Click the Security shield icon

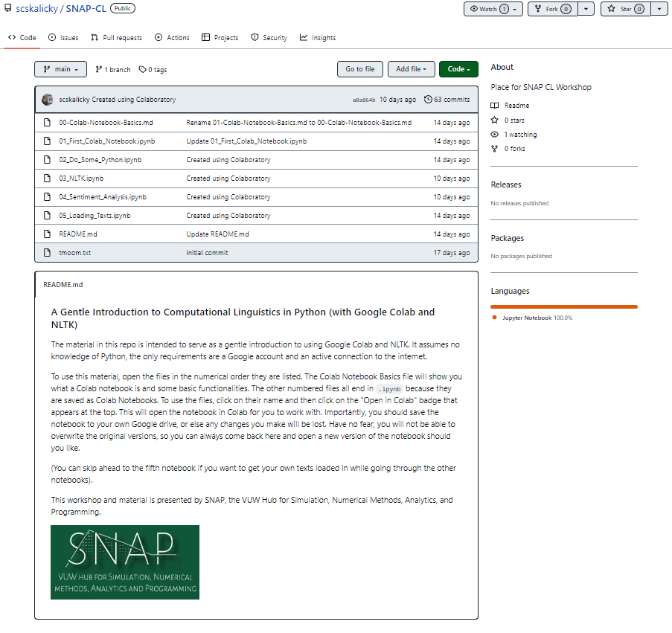pos(255,38)
